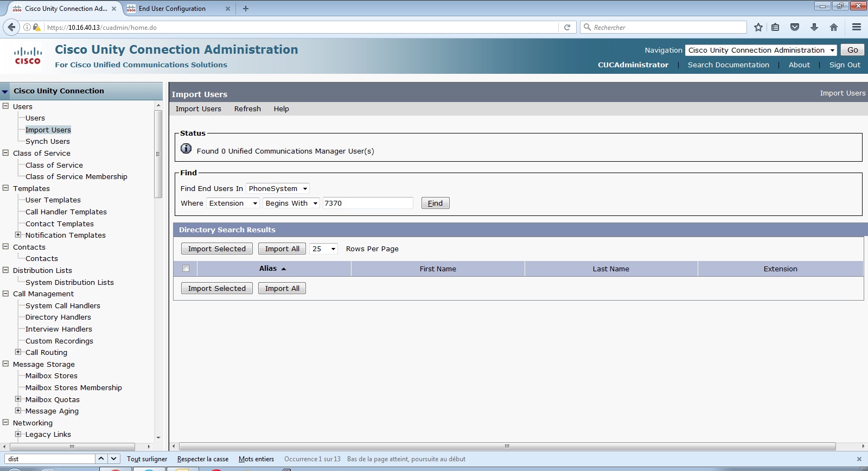Click the sidebar horizontal scrollbar

click(72, 447)
